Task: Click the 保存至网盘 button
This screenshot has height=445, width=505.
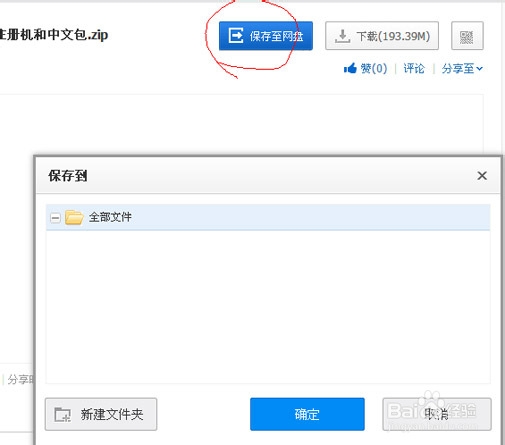Action: pos(266,36)
